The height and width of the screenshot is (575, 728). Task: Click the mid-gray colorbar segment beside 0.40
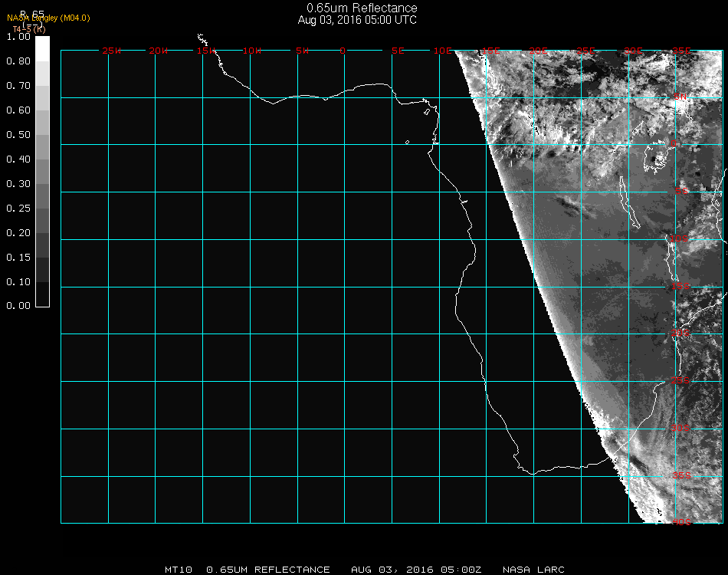click(x=42, y=172)
